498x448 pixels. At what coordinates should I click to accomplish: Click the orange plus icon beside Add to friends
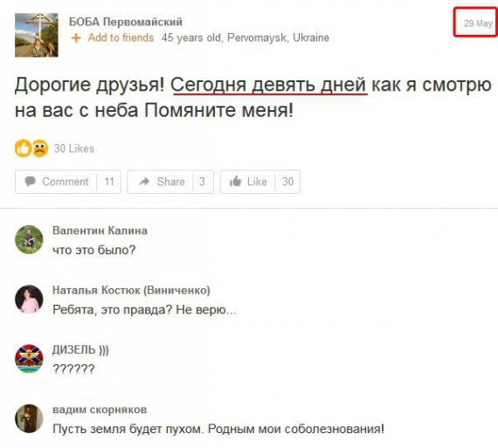[76, 38]
